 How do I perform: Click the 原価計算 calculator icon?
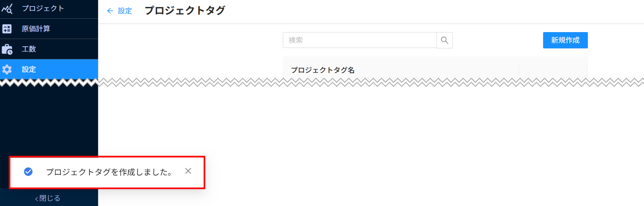(x=7, y=29)
